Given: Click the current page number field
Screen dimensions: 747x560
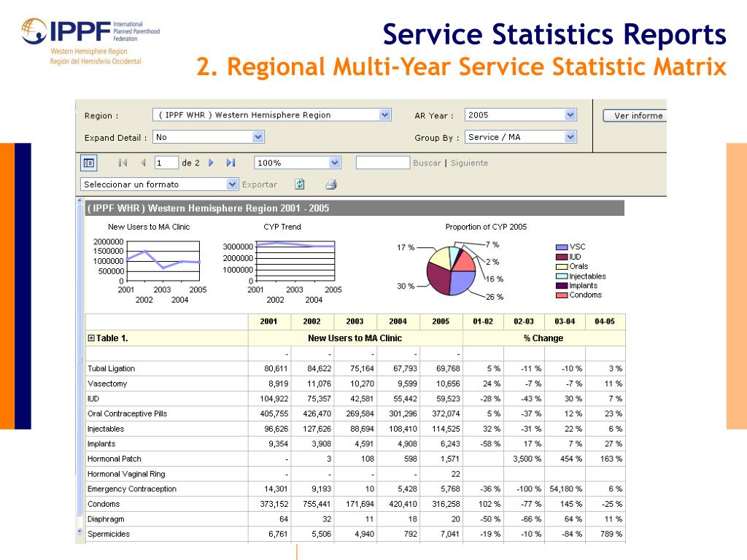Looking at the screenshot, I should pos(166,163).
